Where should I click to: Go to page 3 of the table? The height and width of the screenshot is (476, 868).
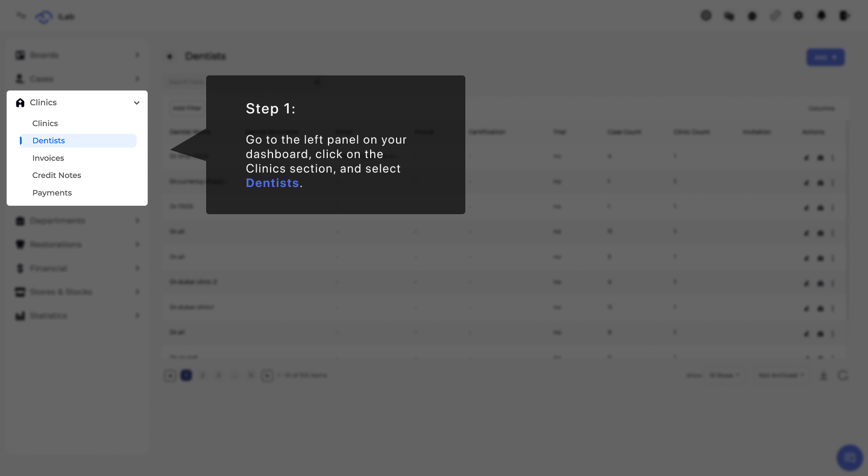tap(219, 375)
